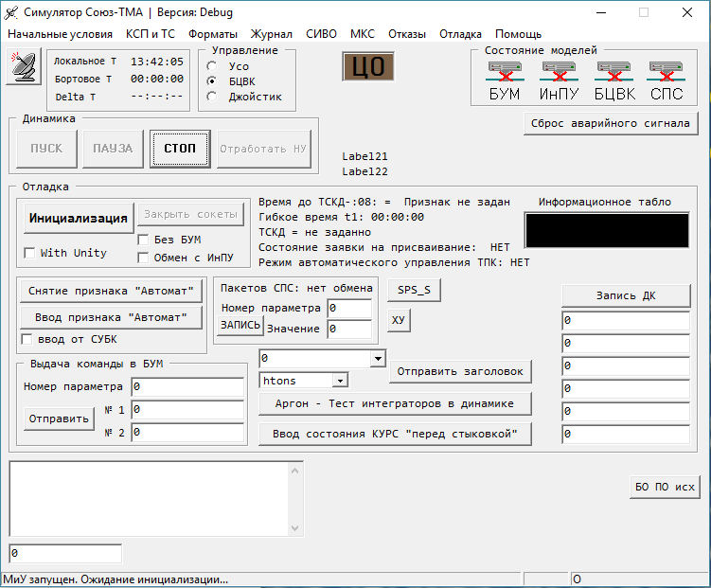This screenshot has height=588, width=711.
Task: Focus the № 1 input field
Action: pyautogui.click(x=187, y=410)
